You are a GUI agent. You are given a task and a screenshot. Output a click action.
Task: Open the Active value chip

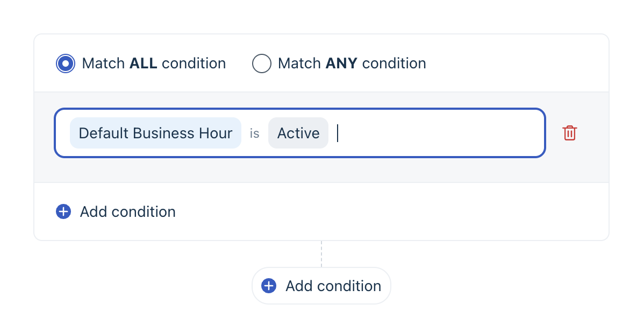pos(298,133)
